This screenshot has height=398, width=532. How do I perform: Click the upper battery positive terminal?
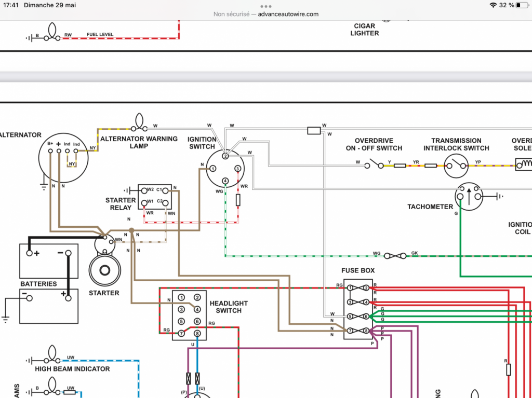[x=30, y=253]
